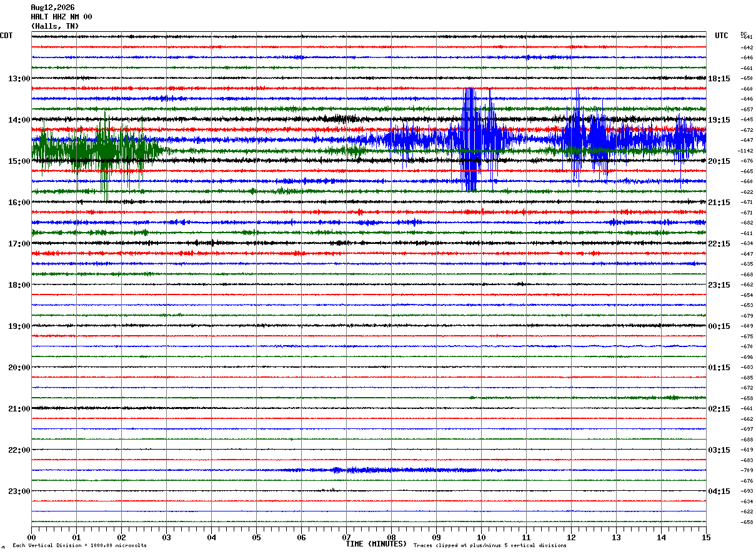Click the vertical division scale note at bottom
The image size is (756, 554).
click(79, 546)
